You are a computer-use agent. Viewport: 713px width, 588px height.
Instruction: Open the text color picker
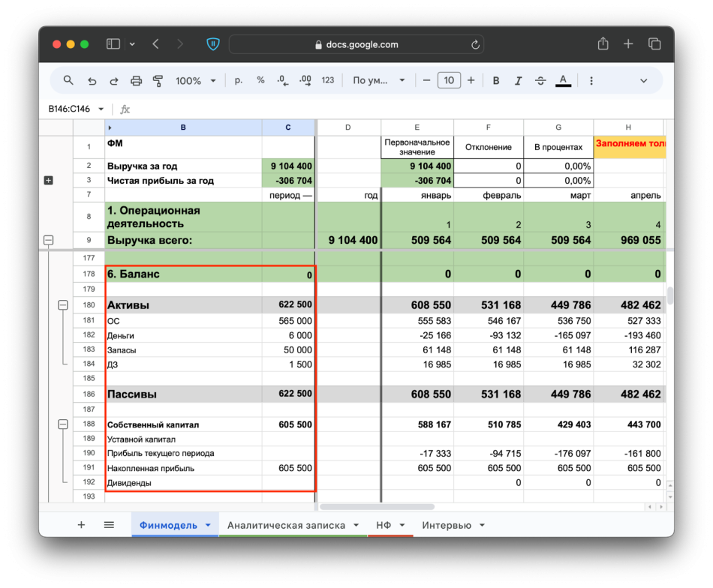click(563, 80)
